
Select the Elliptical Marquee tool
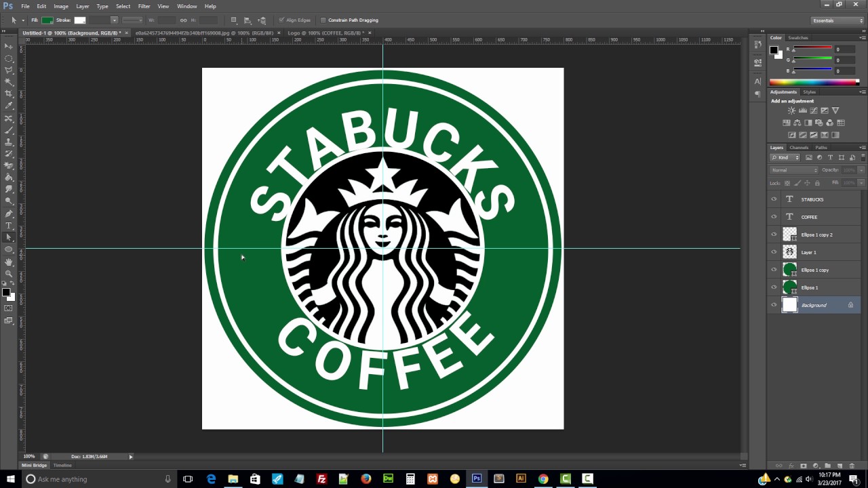[9, 58]
